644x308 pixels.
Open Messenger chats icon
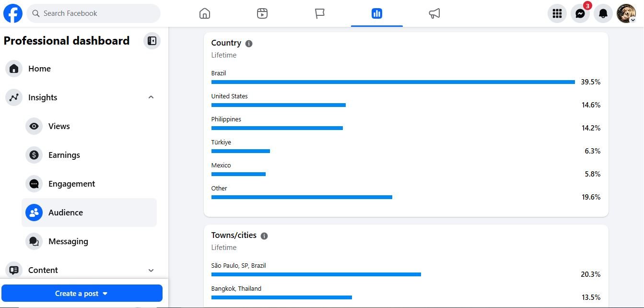click(x=580, y=13)
